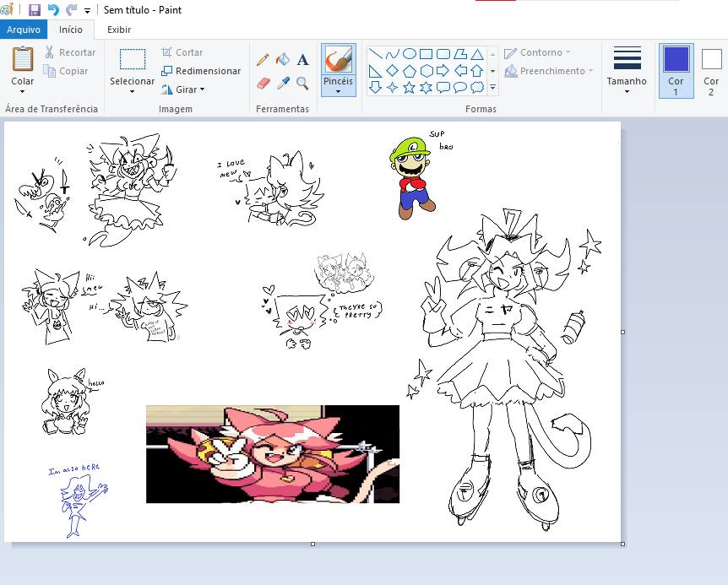The image size is (728, 585).
Task: Choose the Right triangle shape
Action: point(375,71)
